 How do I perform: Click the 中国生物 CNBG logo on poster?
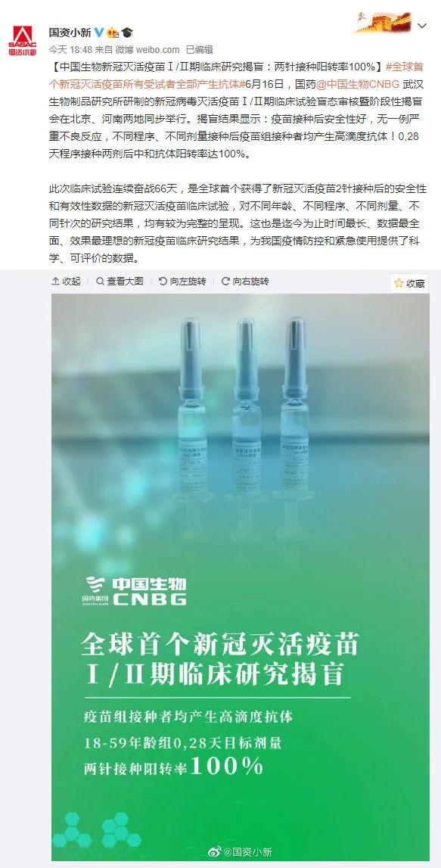(135, 591)
